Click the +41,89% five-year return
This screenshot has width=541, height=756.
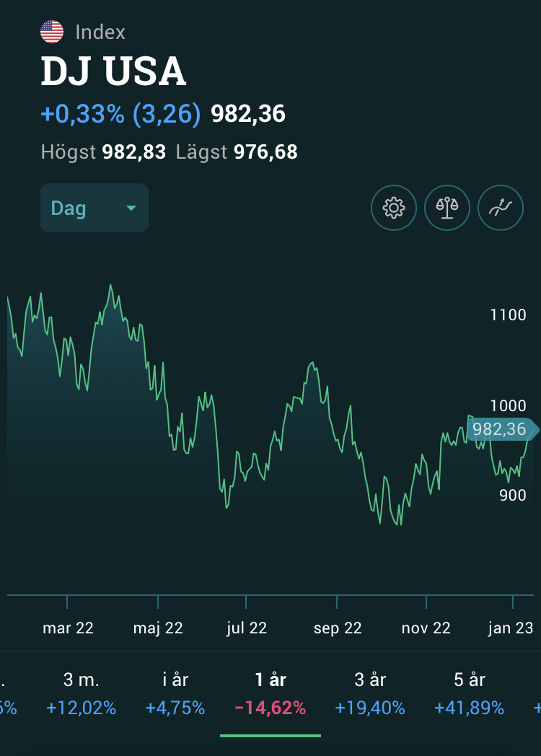click(x=469, y=708)
